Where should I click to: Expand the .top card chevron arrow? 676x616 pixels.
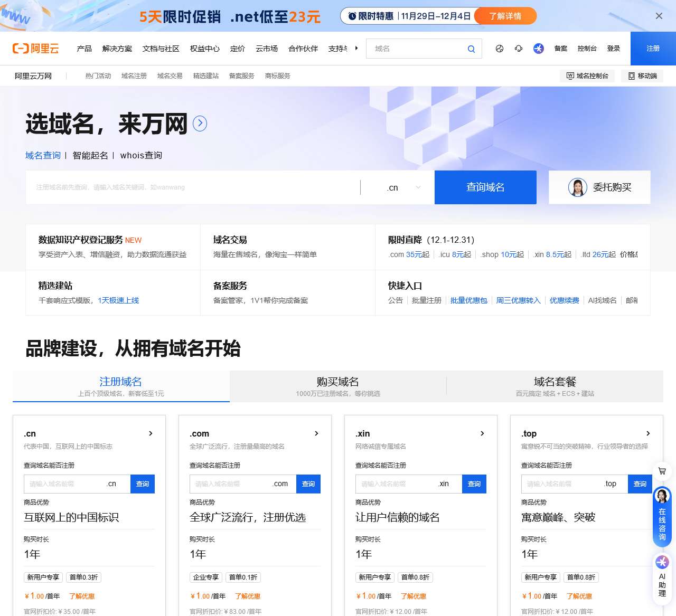pos(648,433)
